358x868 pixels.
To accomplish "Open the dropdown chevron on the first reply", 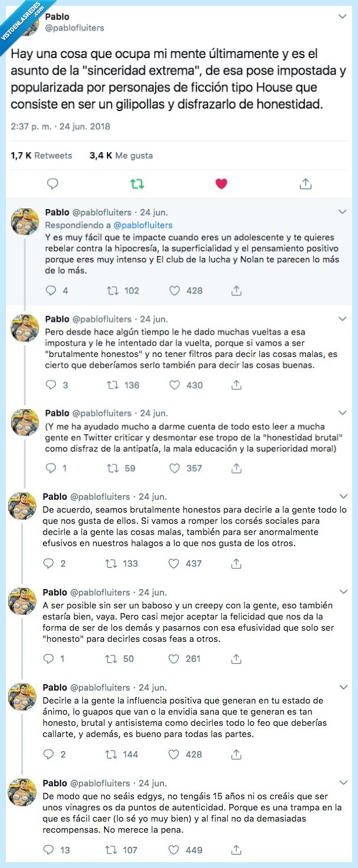I will click(343, 211).
